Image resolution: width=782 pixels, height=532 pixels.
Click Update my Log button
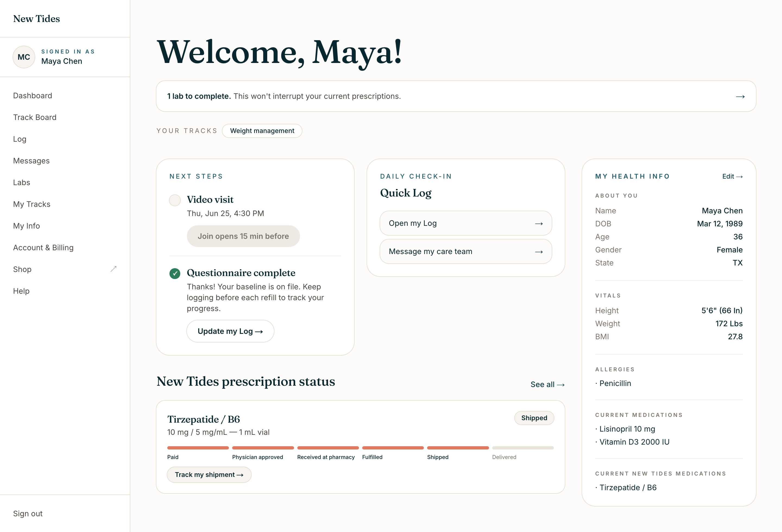pos(230,331)
